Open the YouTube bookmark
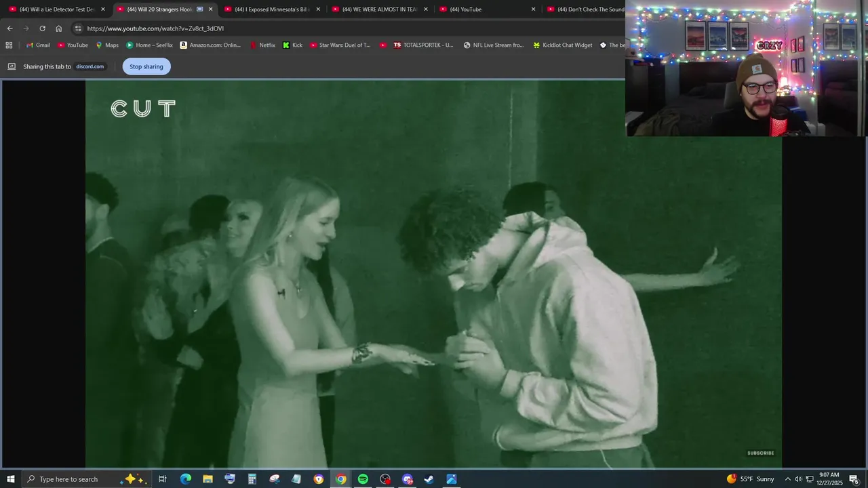 [x=73, y=45]
